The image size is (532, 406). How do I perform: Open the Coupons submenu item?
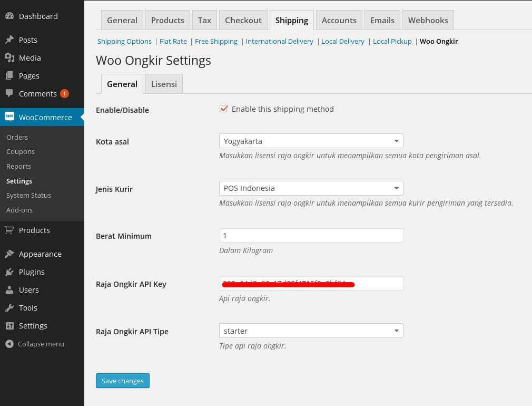point(21,152)
